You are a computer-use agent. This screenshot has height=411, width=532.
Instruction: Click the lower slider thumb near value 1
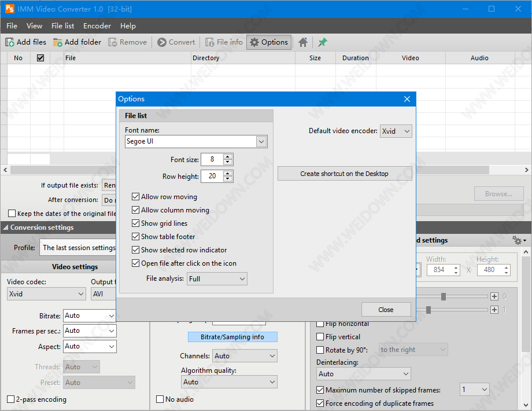tap(428, 310)
